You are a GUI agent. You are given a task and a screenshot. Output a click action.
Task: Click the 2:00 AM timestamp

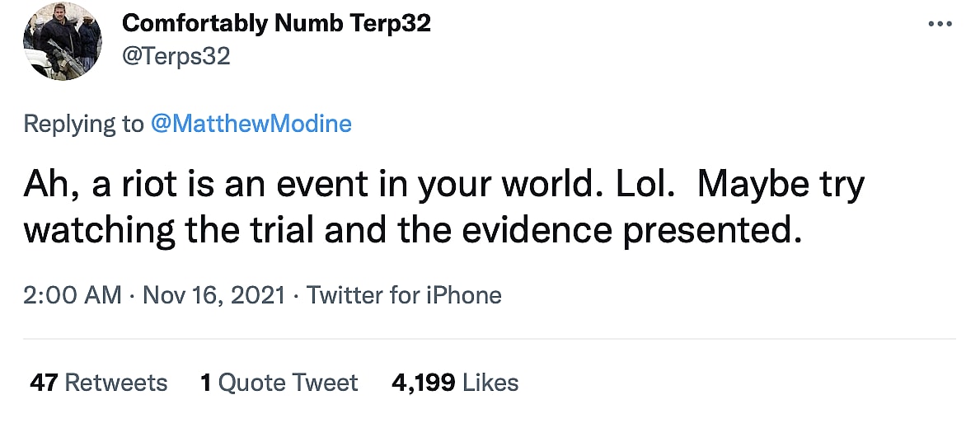[x=73, y=294]
